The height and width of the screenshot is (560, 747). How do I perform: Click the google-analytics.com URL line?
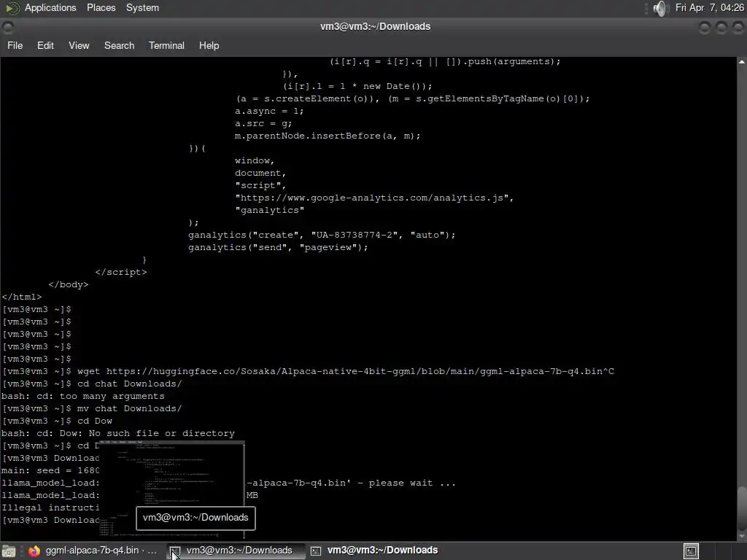(374, 198)
